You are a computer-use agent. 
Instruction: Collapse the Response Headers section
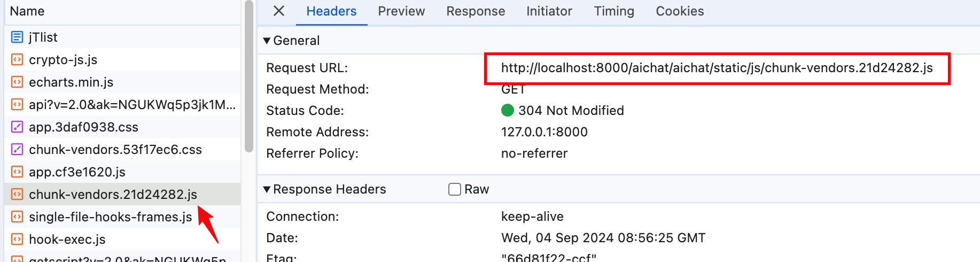pos(267,189)
